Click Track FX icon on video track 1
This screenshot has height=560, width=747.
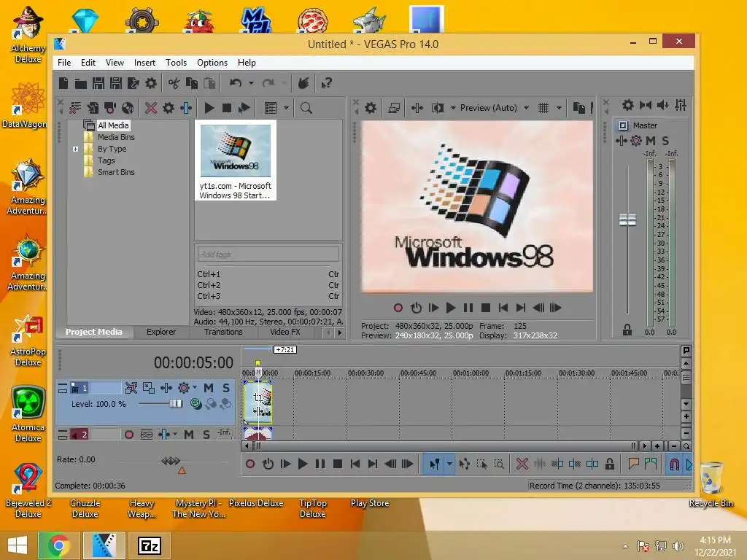pos(166,388)
